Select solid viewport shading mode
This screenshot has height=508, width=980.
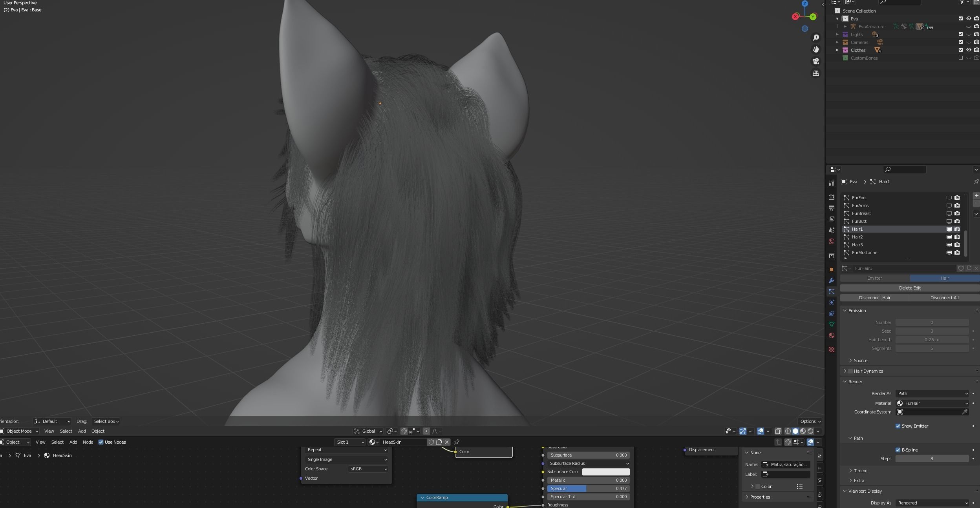pos(795,431)
